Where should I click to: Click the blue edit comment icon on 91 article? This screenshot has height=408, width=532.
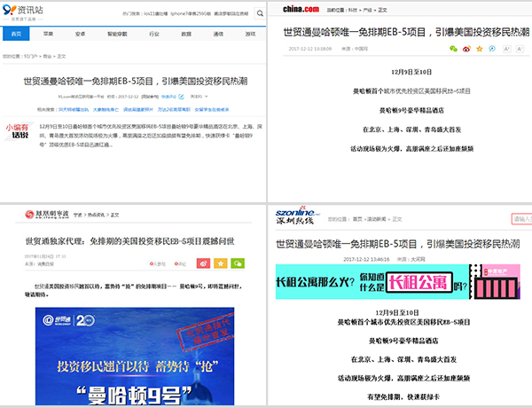[181, 97]
